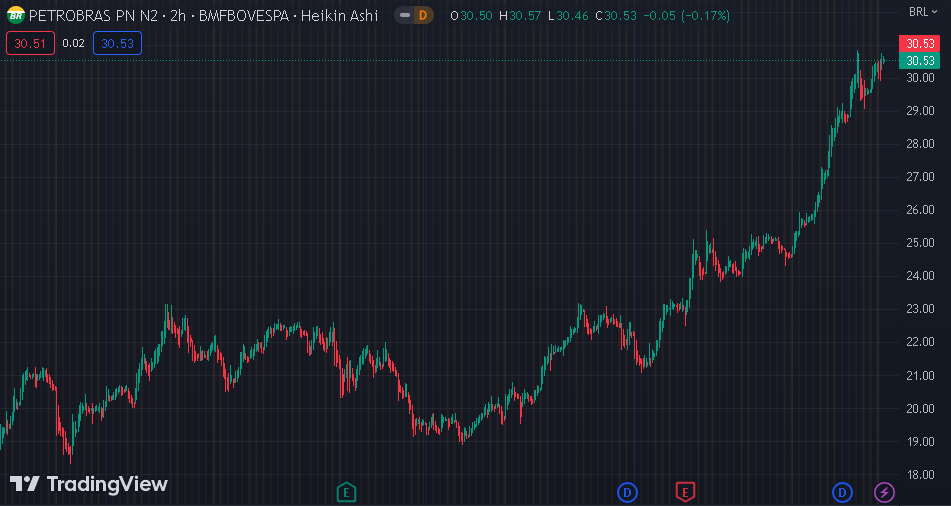Viewport: 951px width, 506px height.
Task: Click the green 30.53 price label on axis
Action: (919, 60)
